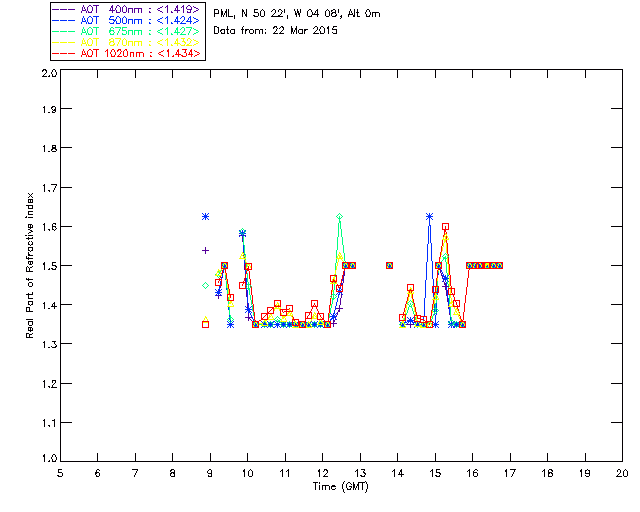
Task: Click the time-axis tick label 12
Action: click(322, 473)
